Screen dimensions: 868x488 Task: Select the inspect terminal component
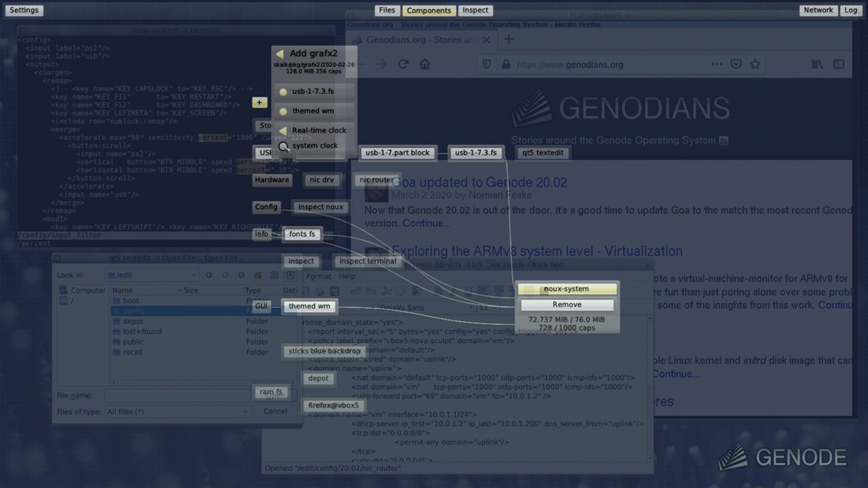[x=368, y=261]
